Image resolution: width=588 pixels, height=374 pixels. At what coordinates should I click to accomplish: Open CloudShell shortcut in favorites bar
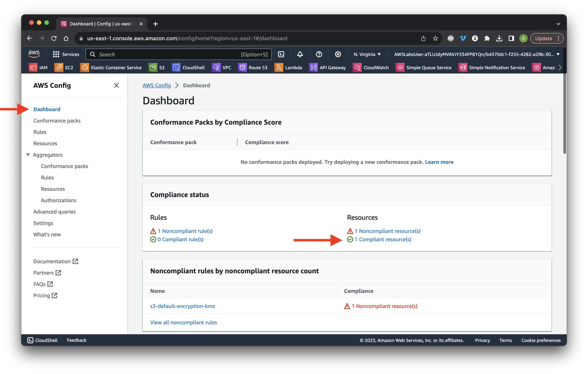click(x=188, y=68)
